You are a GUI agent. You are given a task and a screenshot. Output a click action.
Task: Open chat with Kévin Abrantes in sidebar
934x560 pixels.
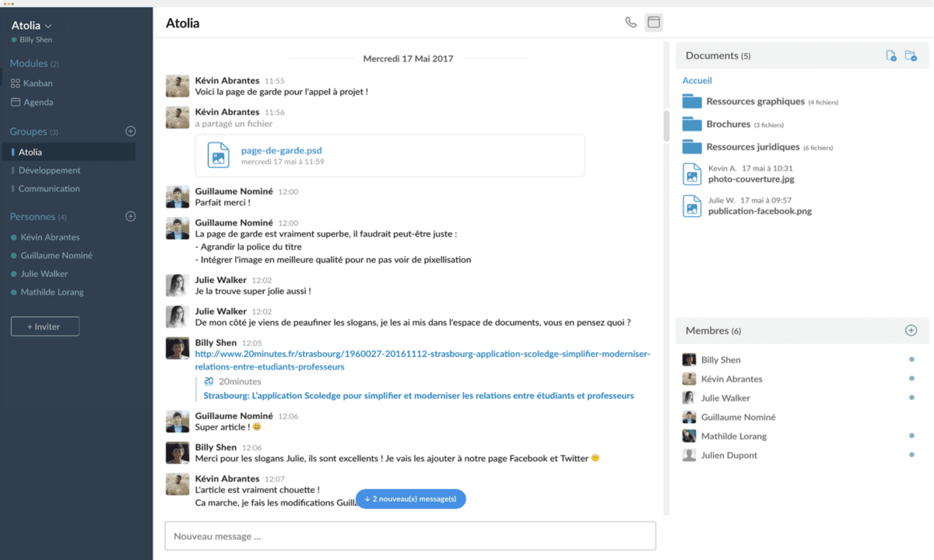coord(50,237)
